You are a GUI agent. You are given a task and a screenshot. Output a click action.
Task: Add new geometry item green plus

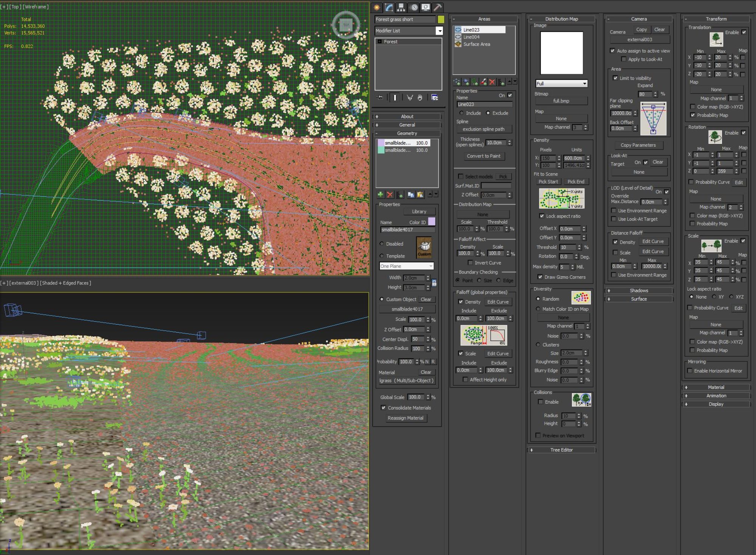(x=381, y=194)
